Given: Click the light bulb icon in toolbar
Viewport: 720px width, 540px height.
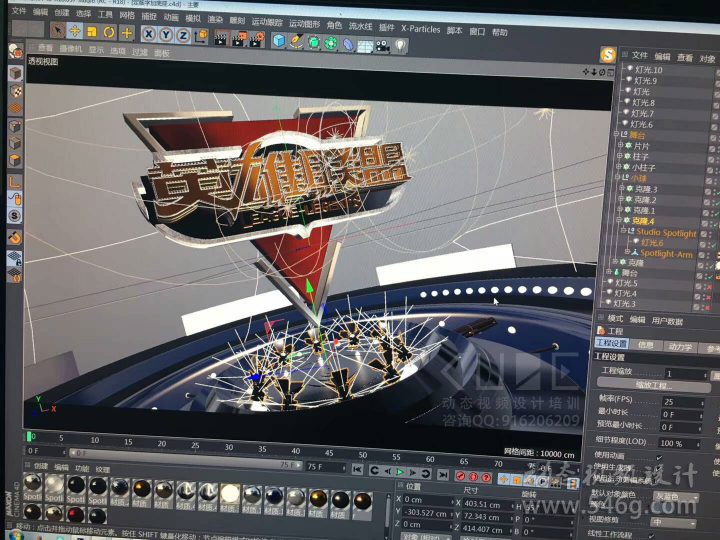Looking at the screenshot, I should click(x=402, y=44).
